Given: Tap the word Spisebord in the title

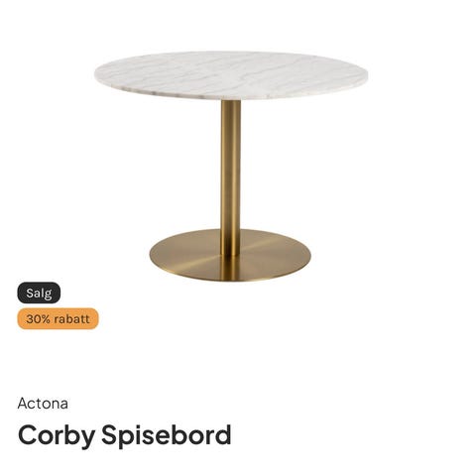Looking at the screenshot, I should (166, 435).
